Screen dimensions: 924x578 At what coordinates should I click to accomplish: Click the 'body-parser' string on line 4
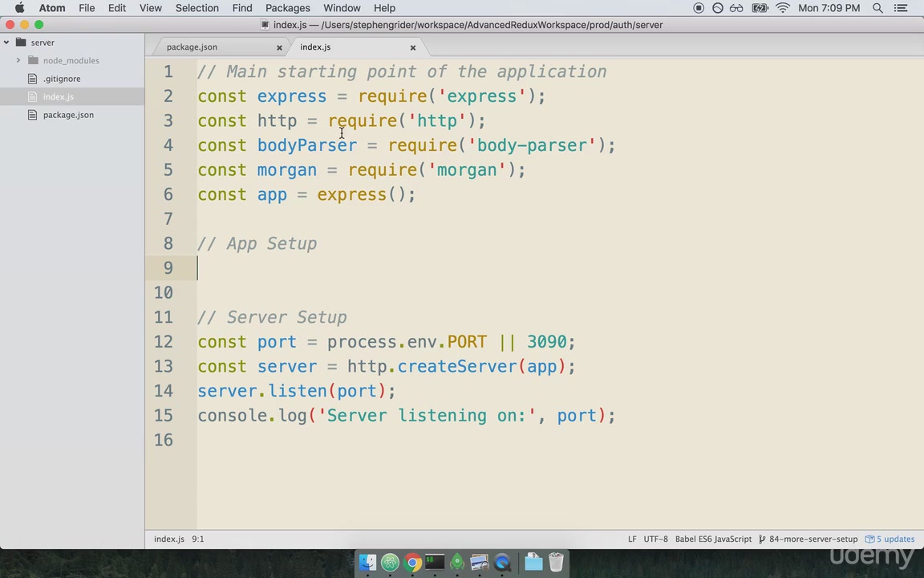click(532, 145)
